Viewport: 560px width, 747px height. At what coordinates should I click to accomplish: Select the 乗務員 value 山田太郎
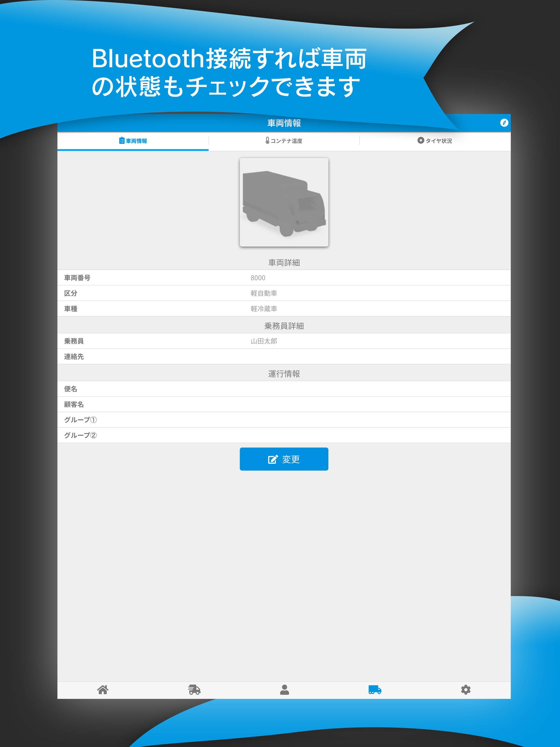pyautogui.click(x=264, y=342)
